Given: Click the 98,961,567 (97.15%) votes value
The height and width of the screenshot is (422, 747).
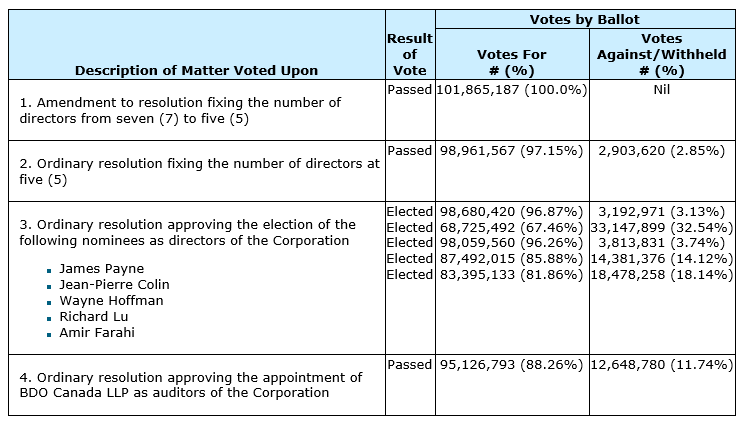Looking at the screenshot, I should (511, 150).
